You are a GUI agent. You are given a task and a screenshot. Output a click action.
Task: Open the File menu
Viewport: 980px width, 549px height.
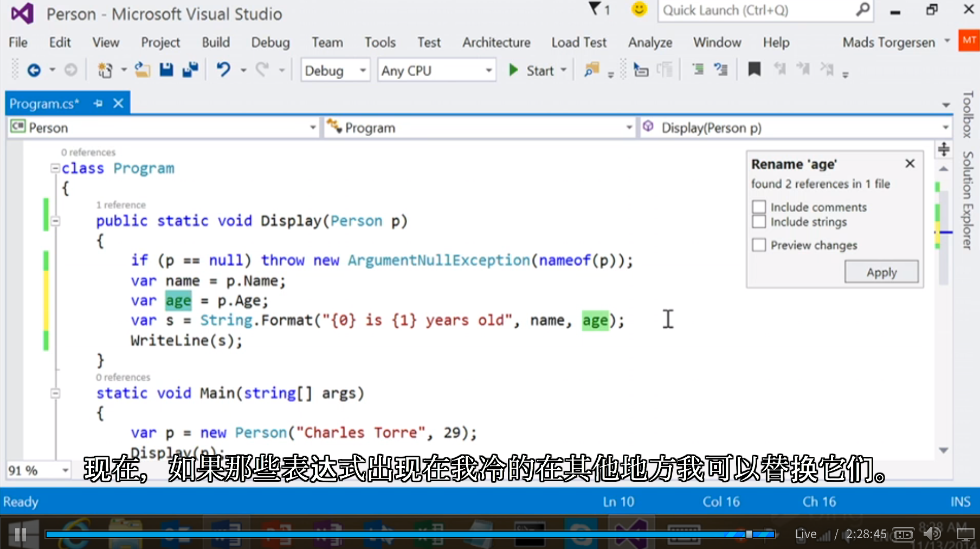[18, 42]
